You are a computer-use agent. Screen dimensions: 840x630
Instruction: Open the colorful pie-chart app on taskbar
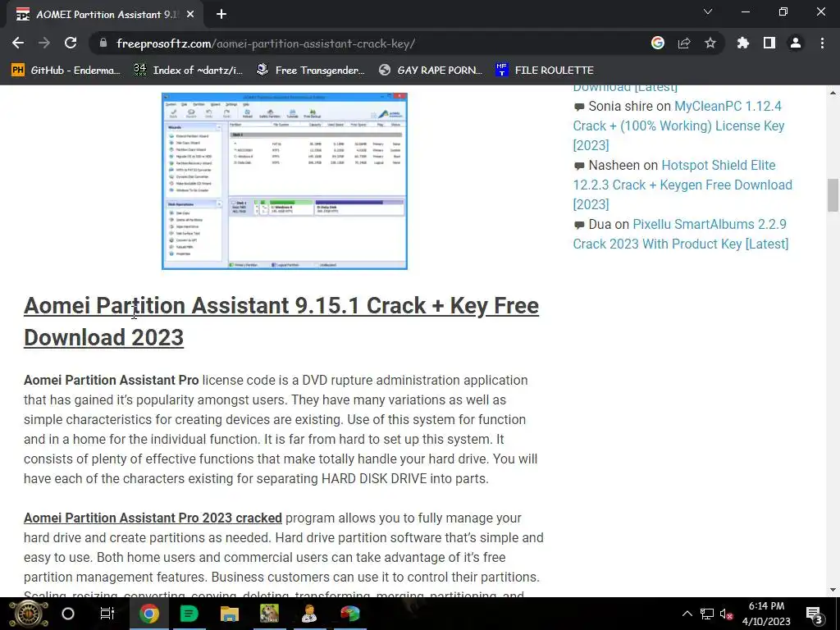[x=349, y=614]
